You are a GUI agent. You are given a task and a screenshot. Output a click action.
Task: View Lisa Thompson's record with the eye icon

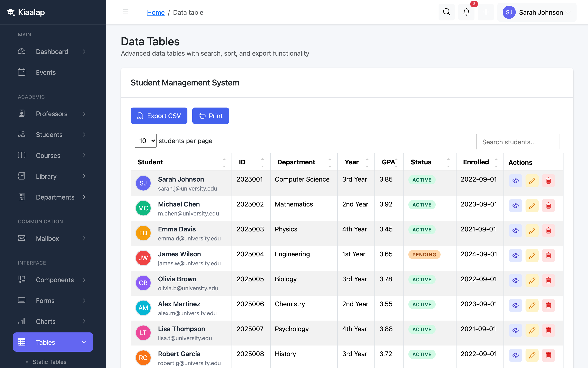point(516,330)
